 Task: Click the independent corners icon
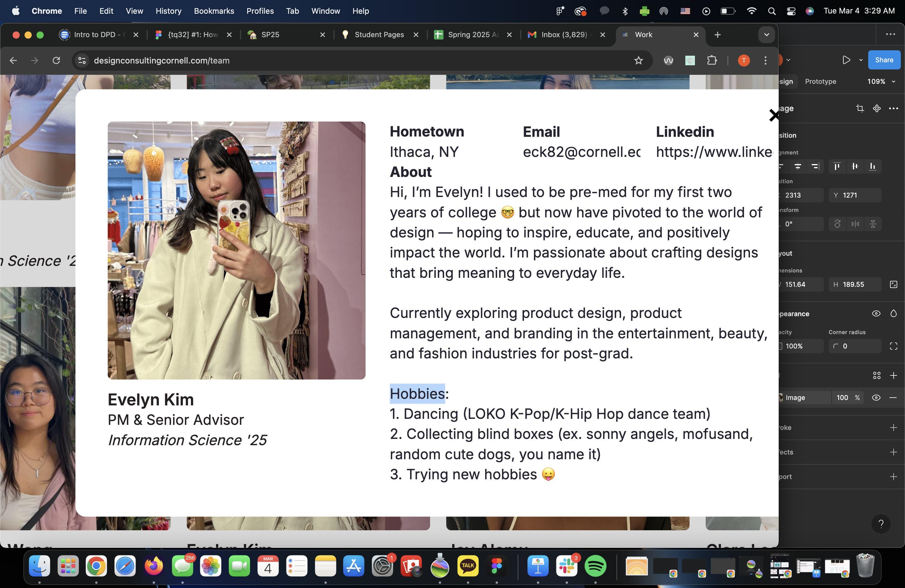[x=893, y=346]
